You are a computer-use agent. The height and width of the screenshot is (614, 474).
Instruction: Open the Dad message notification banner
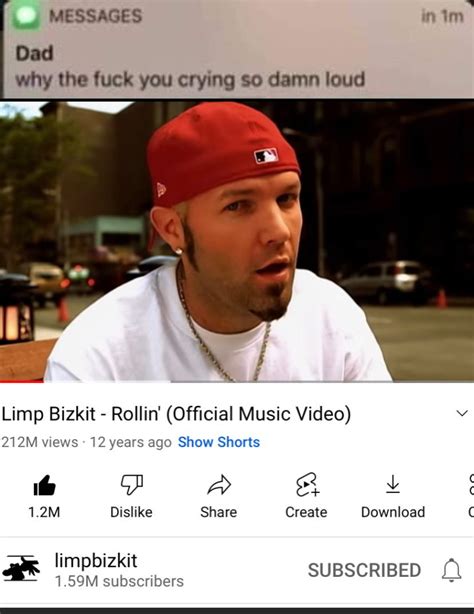point(237,49)
